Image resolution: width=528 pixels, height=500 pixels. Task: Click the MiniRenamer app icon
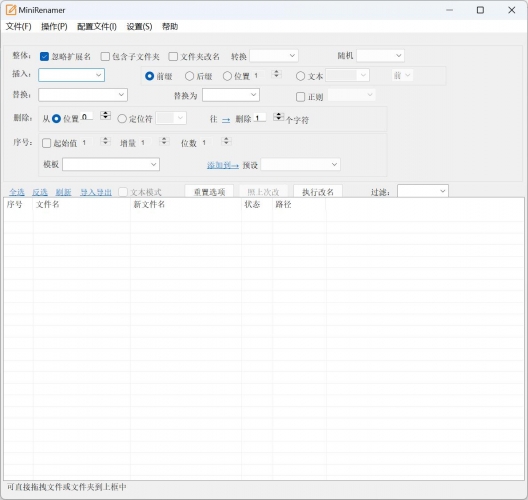click(x=11, y=10)
